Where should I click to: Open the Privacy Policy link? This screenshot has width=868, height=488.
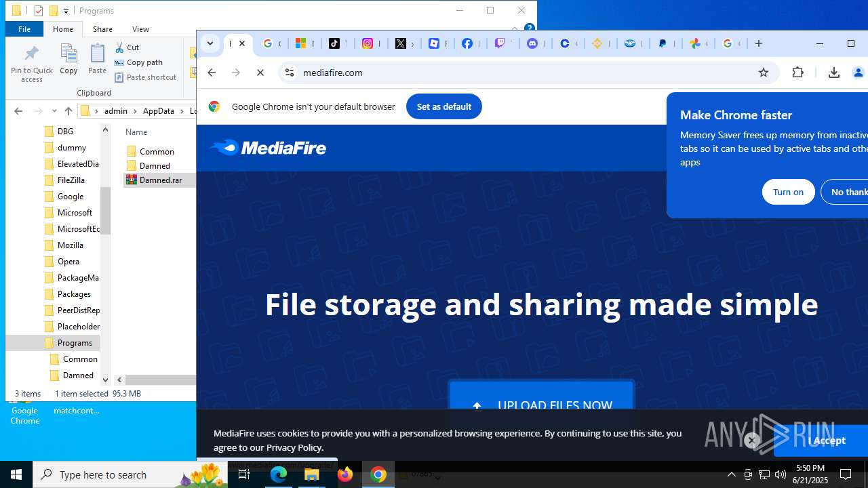[294, 447]
